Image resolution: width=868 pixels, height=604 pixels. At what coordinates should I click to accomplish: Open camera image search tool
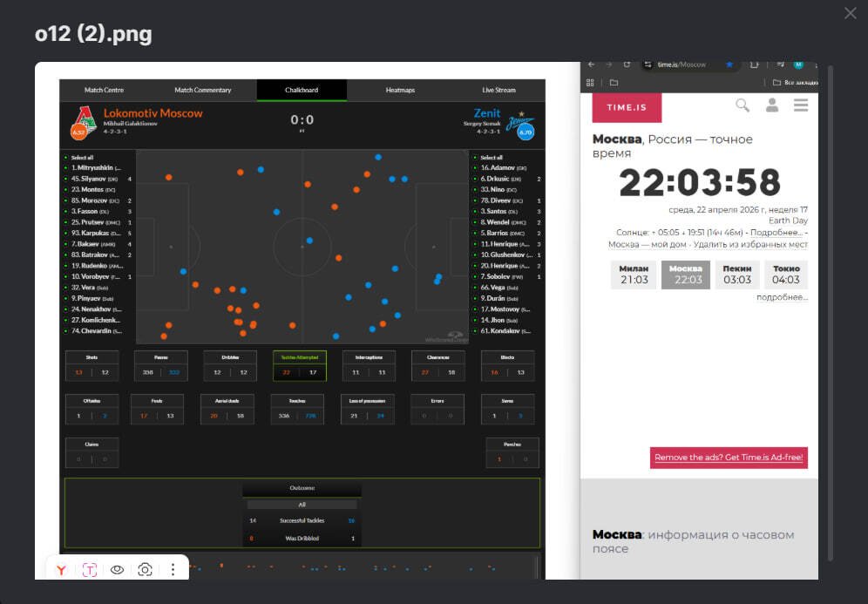[x=145, y=569]
